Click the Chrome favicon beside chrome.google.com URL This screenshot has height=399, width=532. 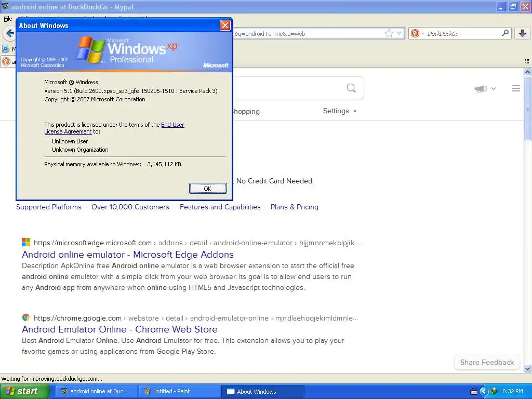pyautogui.click(x=26, y=317)
